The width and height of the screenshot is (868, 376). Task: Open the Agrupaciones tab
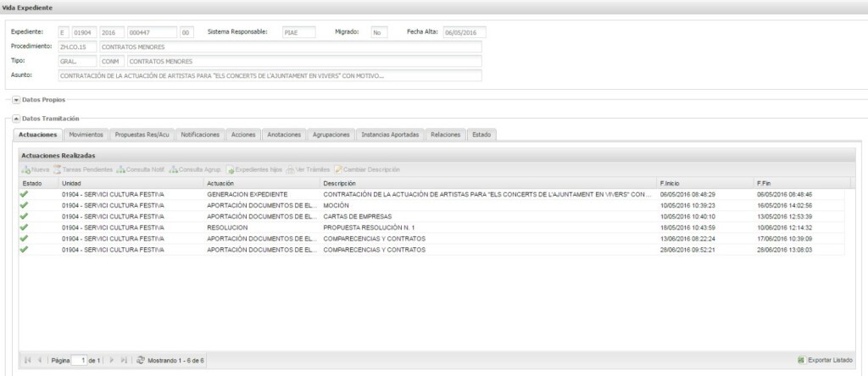pyautogui.click(x=331, y=135)
